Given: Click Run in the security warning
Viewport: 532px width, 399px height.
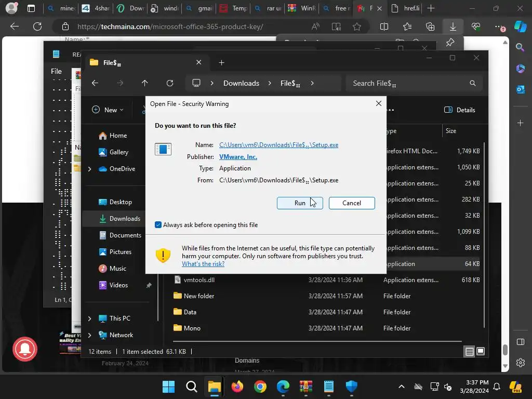Looking at the screenshot, I should (x=300, y=203).
